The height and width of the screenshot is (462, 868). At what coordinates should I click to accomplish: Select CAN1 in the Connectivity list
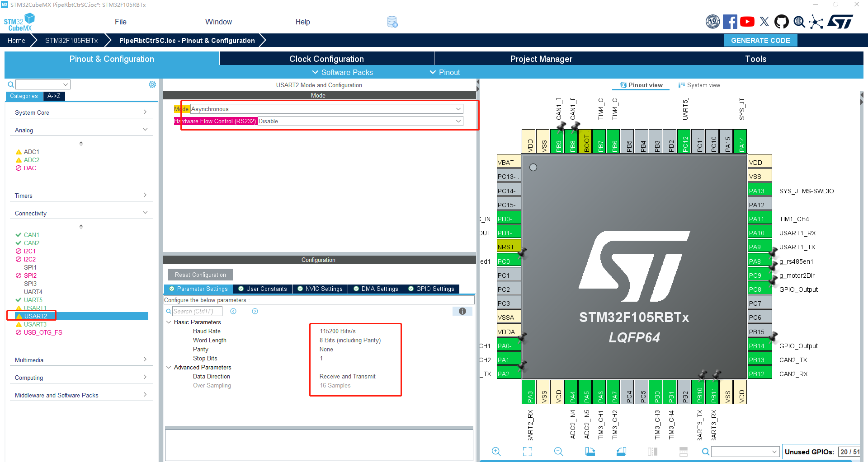pyautogui.click(x=31, y=235)
